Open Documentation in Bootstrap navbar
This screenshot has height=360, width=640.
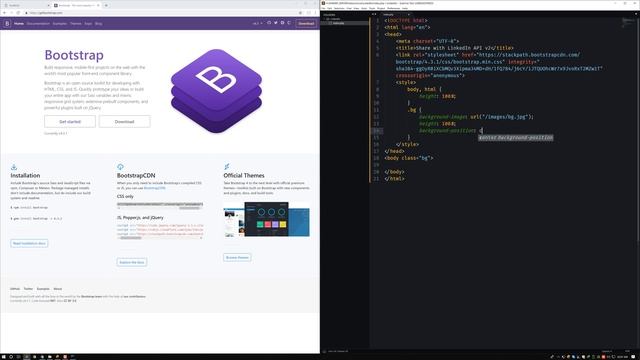pyautogui.click(x=38, y=24)
